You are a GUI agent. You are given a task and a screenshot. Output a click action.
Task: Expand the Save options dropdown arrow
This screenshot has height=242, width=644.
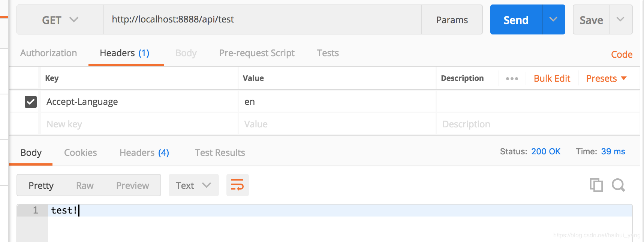pos(620,19)
